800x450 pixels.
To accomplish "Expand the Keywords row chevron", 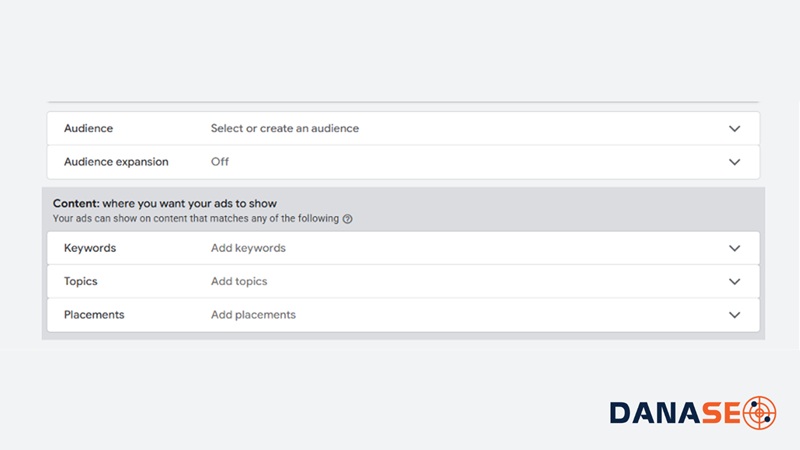I will pyautogui.click(x=734, y=248).
